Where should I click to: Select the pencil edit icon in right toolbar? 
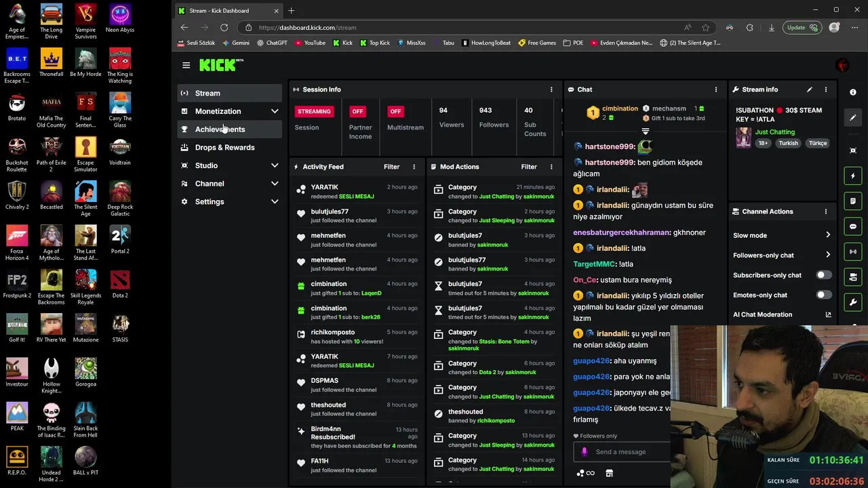[853, 117]
